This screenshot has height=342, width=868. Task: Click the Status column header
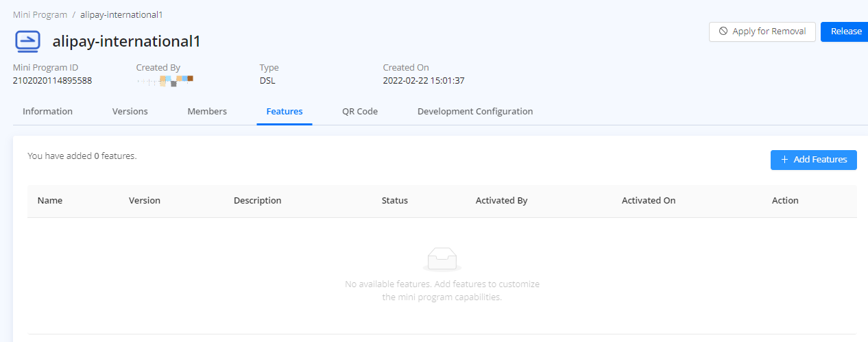pyautogui.click(x=394, y=201)
